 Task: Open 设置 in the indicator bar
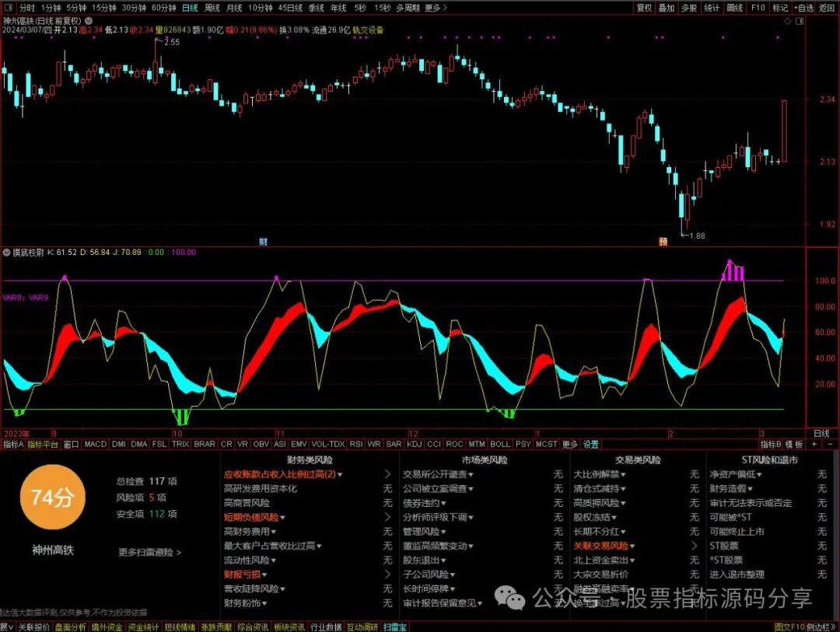(x=590, y=444)
